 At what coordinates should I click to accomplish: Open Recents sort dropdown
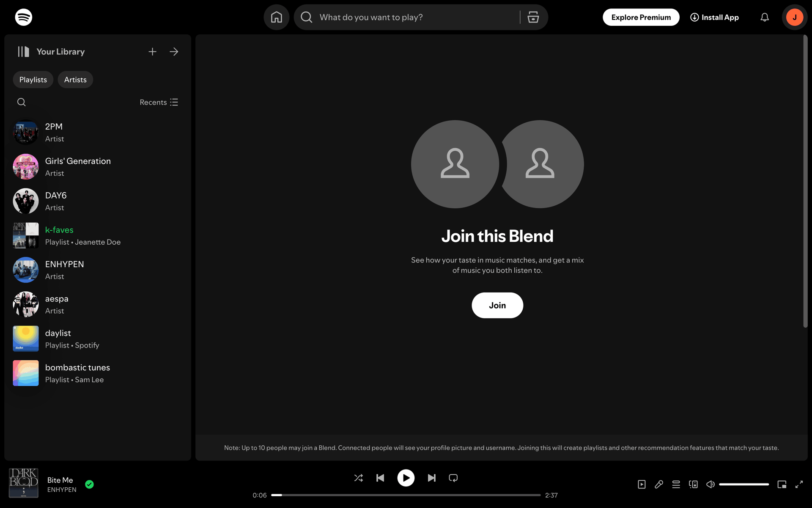pyautogui.click(x=159, y=102)
